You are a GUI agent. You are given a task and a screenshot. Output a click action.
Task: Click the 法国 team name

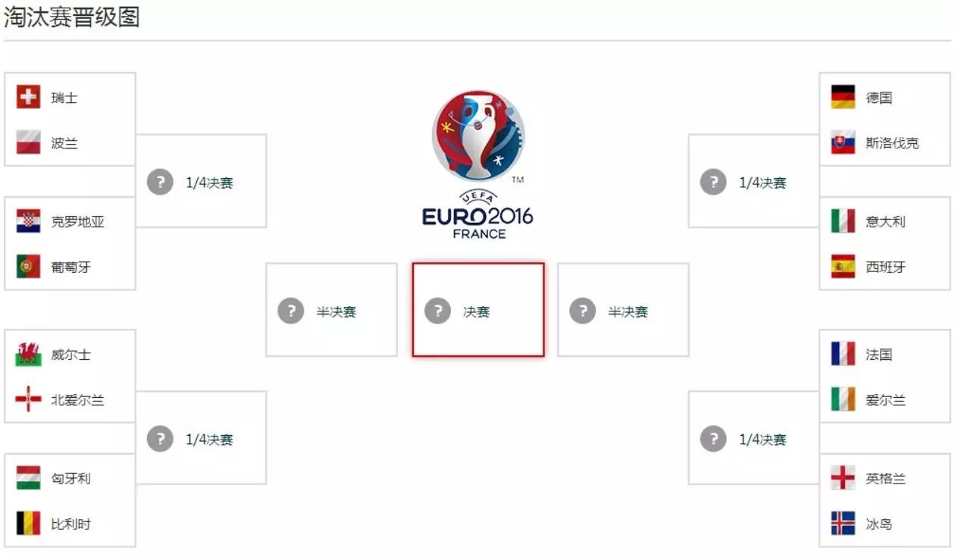pyautogui.click(x=879, y=355)
